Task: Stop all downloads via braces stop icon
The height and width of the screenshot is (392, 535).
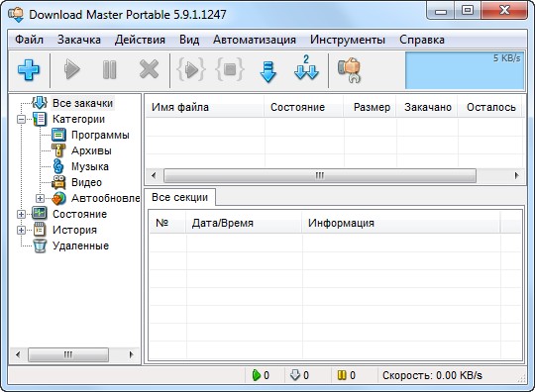Action: pos(230,69)
